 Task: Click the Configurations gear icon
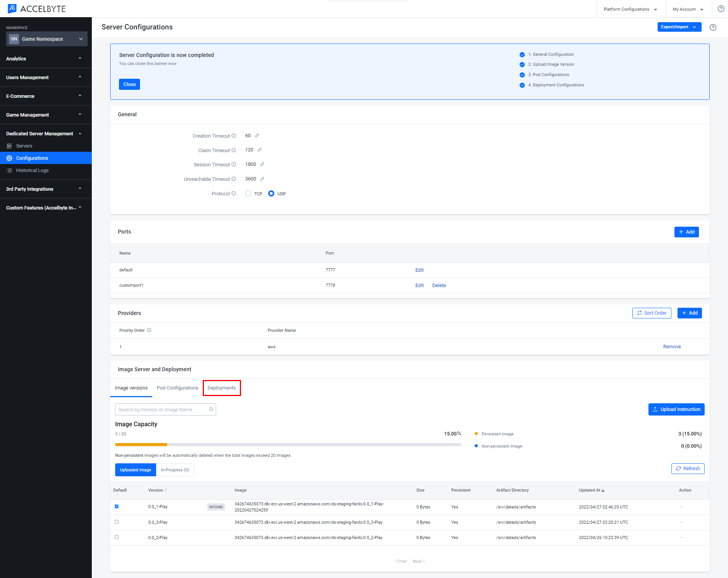[x=9, y=158]
